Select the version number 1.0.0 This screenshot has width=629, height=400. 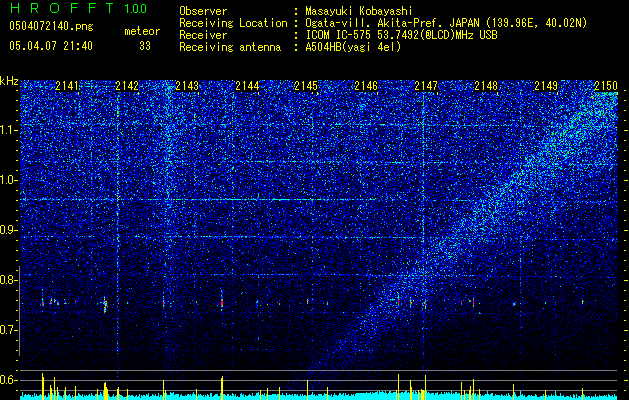click(136, 9)
